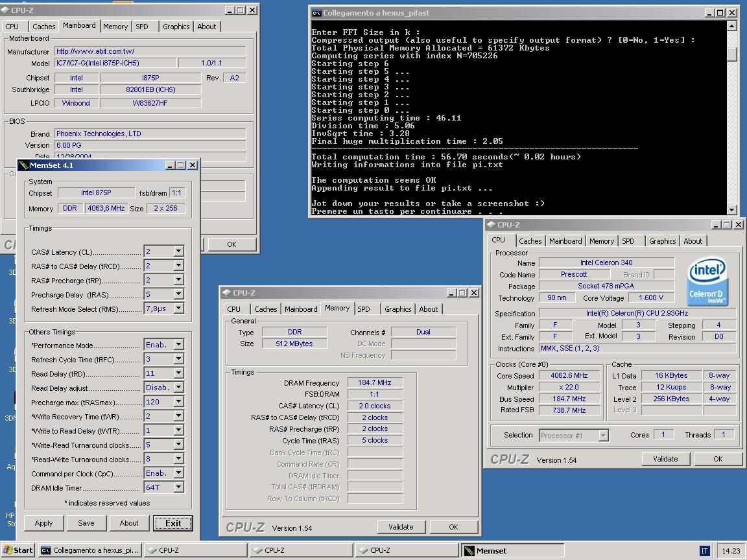This screenshot has height=560, width=747.
Task: Open About tab in CPU window
Action: [x=693, y=241]
